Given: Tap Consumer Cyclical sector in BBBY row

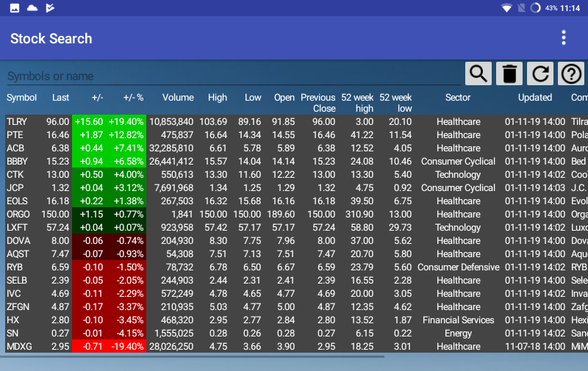Looking at the screenshot, I should 458,161.
